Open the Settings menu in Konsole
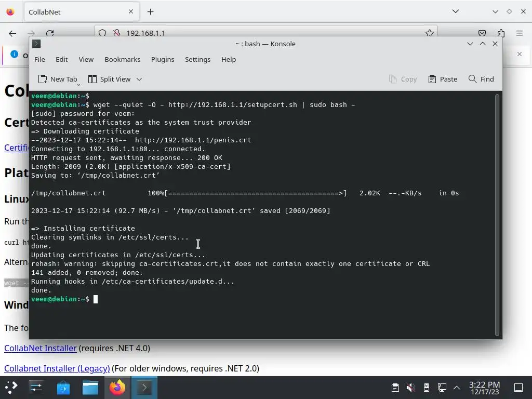 point(197,59)
